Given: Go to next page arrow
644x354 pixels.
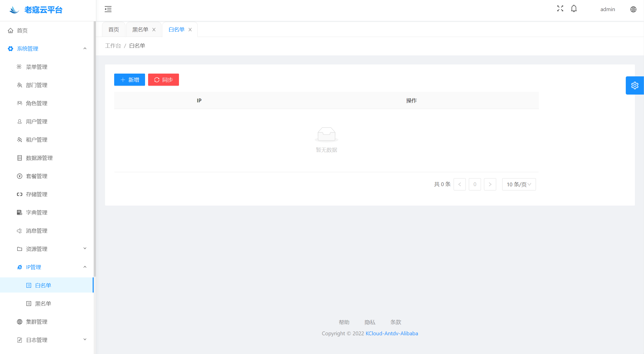Looking at the screenshot, I should [490, 184].
